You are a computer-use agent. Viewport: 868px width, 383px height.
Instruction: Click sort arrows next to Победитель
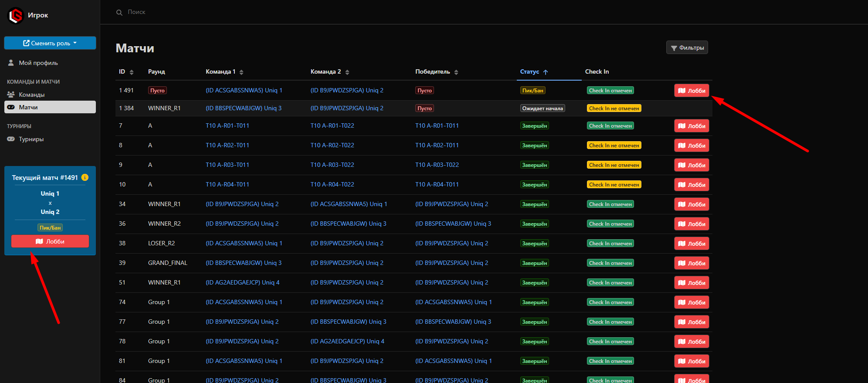pos(456,72)
